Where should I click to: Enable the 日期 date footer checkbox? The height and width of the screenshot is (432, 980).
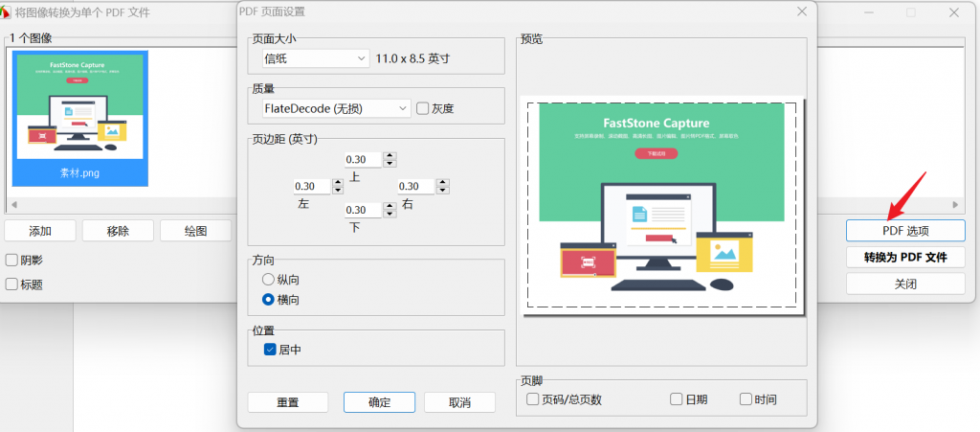point(677,399)
